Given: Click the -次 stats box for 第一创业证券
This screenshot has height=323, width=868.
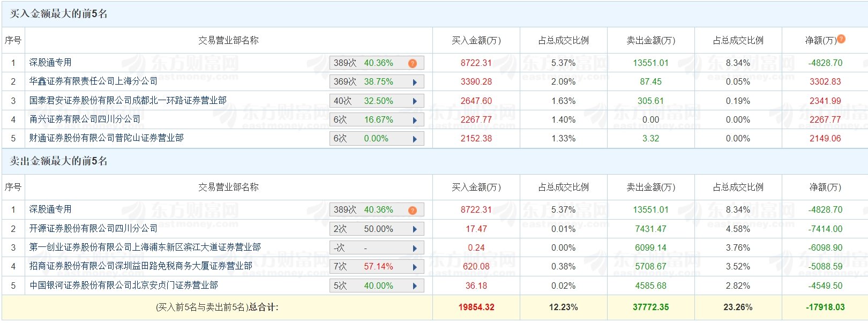Looking at the screenshot, I should tap(377, 248).
